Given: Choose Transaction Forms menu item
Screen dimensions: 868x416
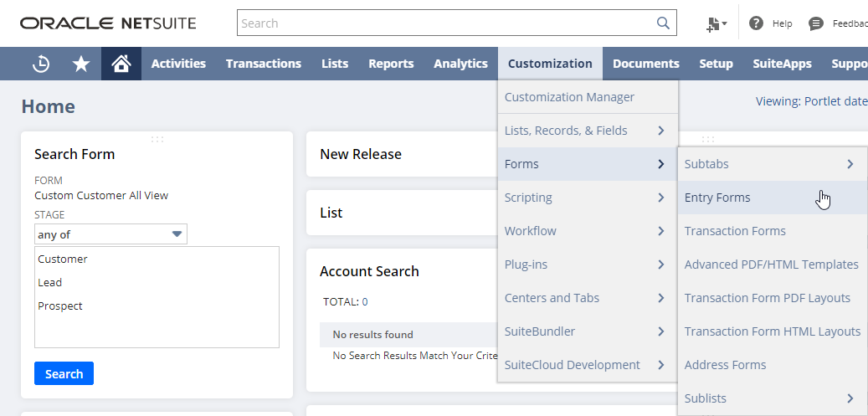Looking at the screenshot, I should [735, 231].
